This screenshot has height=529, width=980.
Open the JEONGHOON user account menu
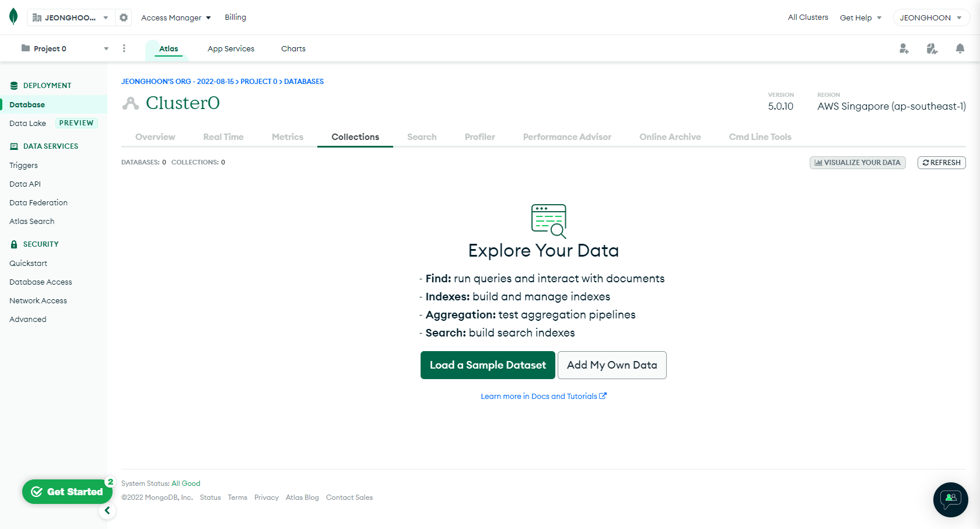point(931,17)
